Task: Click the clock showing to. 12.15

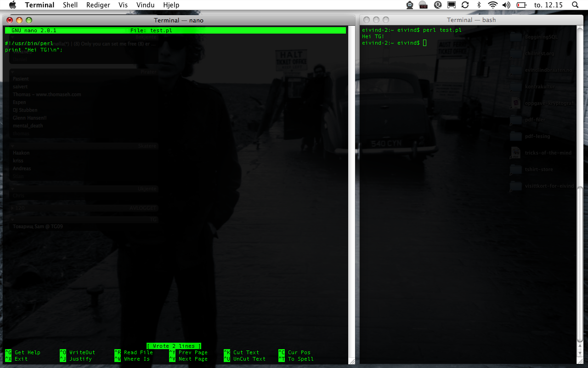Action: (x=548, y=5)
